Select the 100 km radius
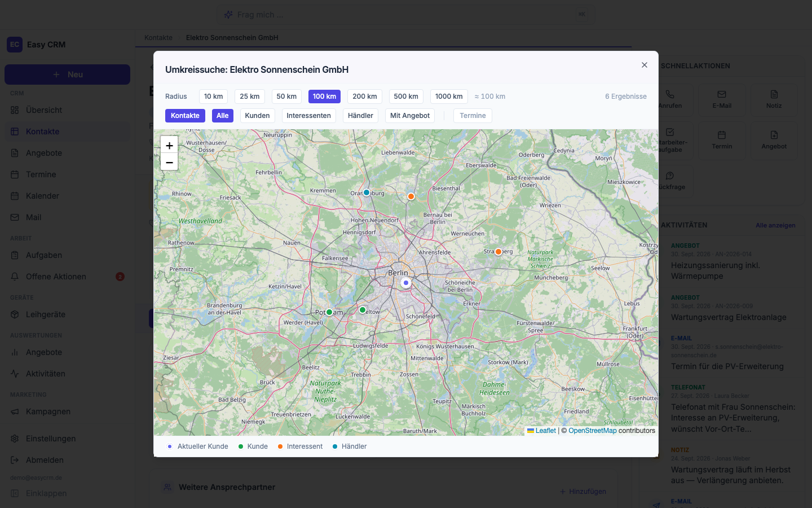812x508 pixels. point(324,97)
